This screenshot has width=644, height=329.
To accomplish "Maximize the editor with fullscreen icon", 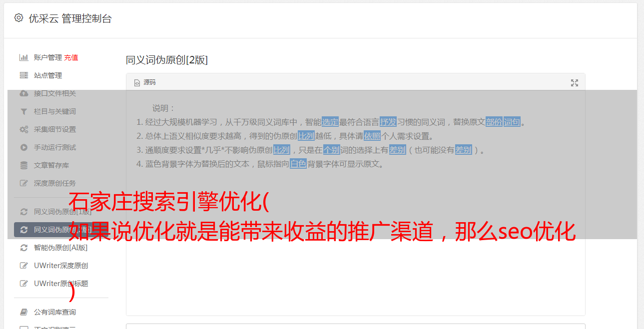I will [x=575, y=83].
